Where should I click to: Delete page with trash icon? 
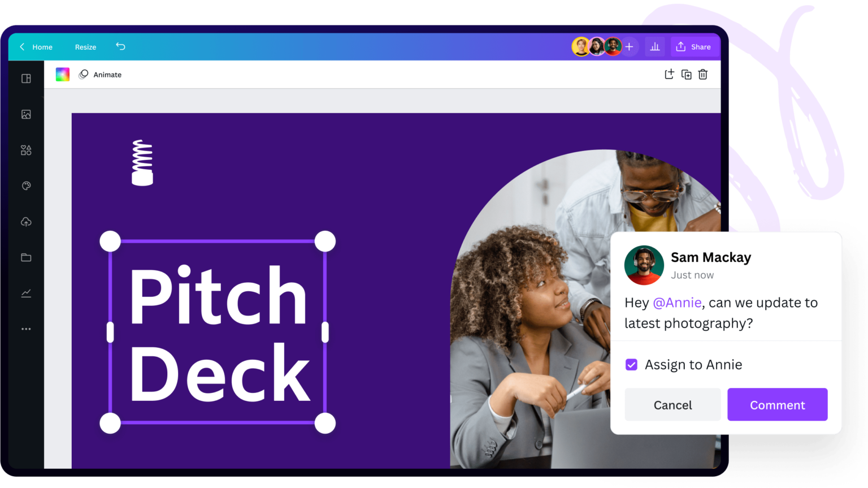703,75
